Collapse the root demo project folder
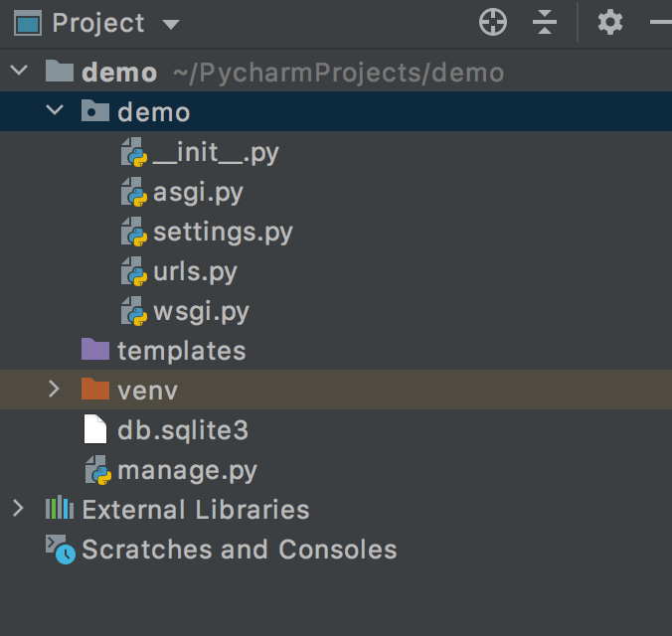Screen dimensions: 672x636 [x=19, y=72]
